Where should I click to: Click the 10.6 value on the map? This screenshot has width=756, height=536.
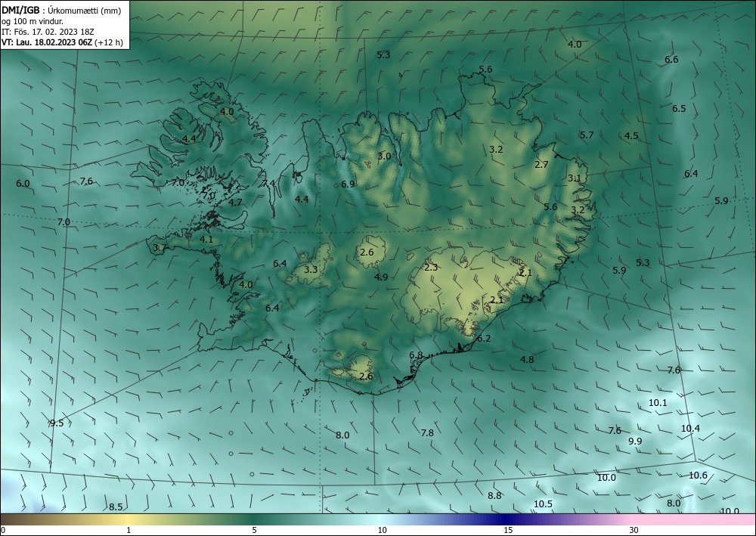coord(698,476)
